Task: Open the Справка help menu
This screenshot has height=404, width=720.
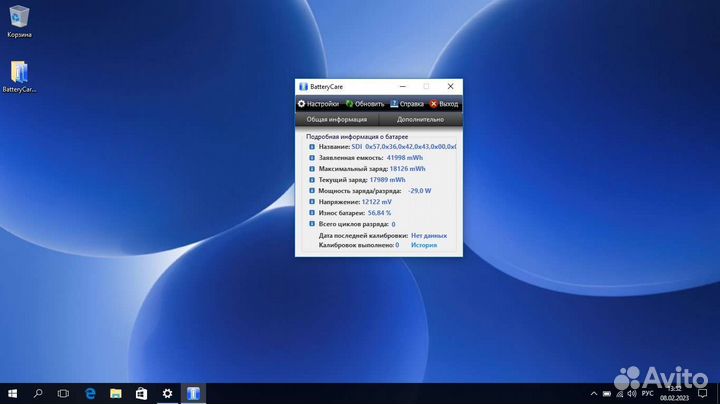Action: [x=407, y=104]
